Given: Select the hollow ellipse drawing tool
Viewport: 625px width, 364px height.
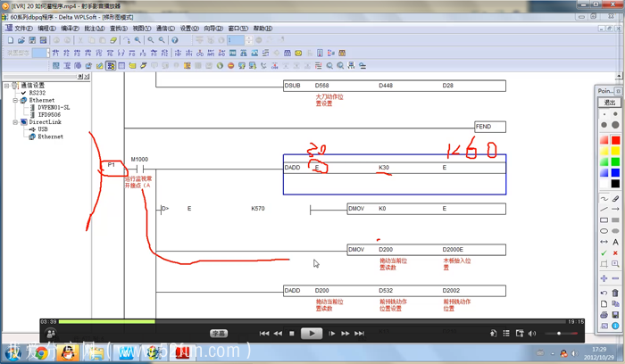Looking at the screenshot, I should [604, 231].
